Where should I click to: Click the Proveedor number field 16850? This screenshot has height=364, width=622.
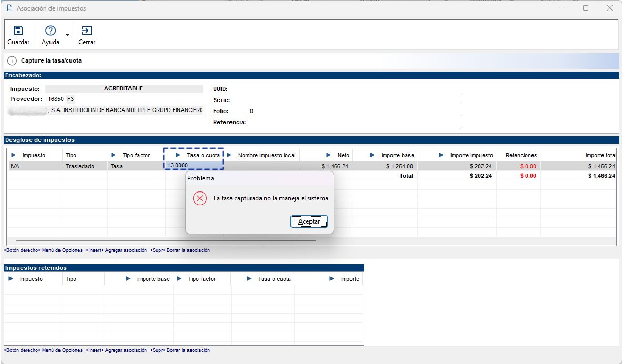(55, 99)
